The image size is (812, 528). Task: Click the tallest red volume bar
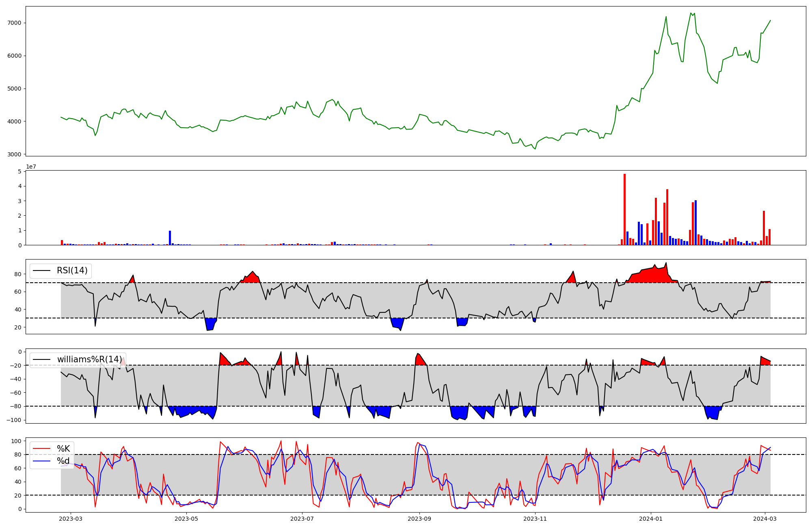[624, 209]
